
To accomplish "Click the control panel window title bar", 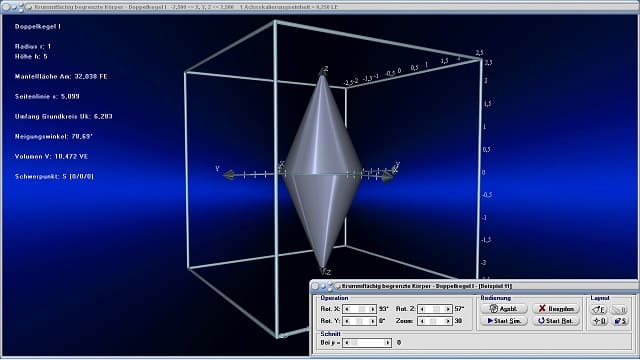I will click(x=474, y=286).
